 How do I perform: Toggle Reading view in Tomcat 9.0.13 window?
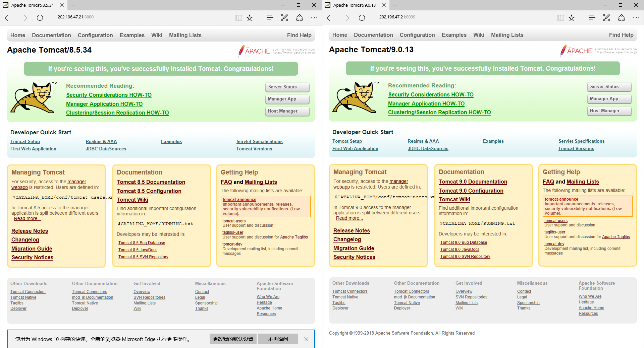[560, 18]
